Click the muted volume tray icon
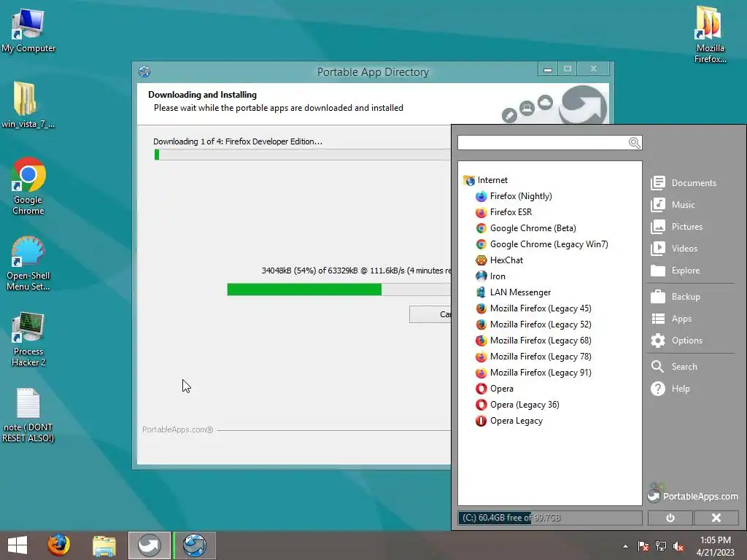The height and width of the screenshot is (560, 747). pos(678,546)
